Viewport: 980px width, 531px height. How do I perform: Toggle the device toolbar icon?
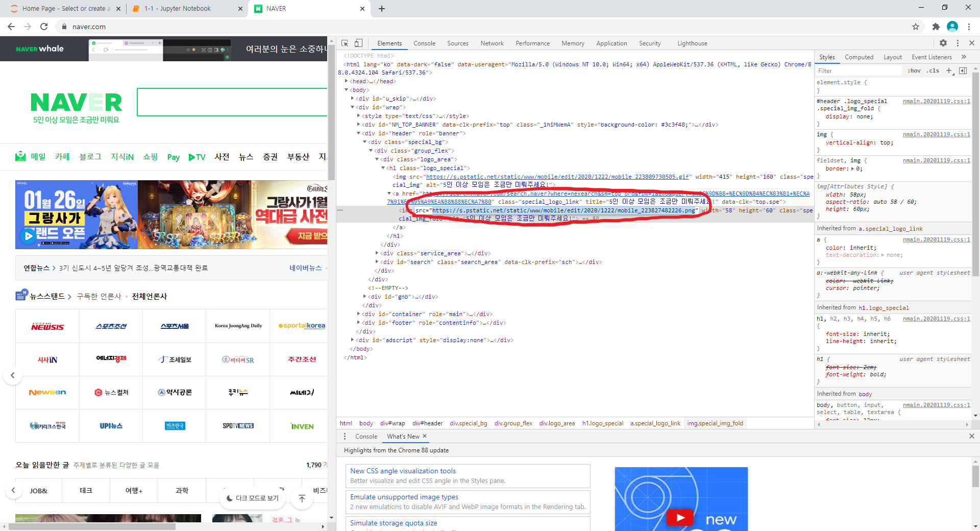coord(358,43)
